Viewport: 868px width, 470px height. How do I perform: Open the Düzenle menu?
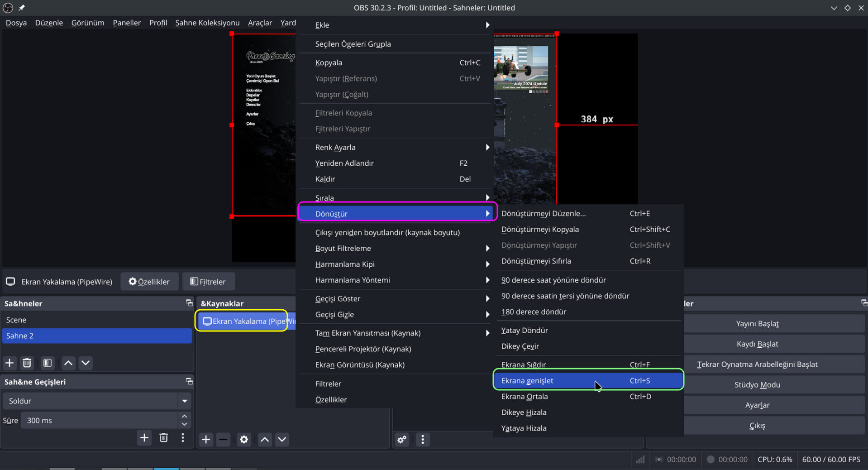click(x=49, y=23)
